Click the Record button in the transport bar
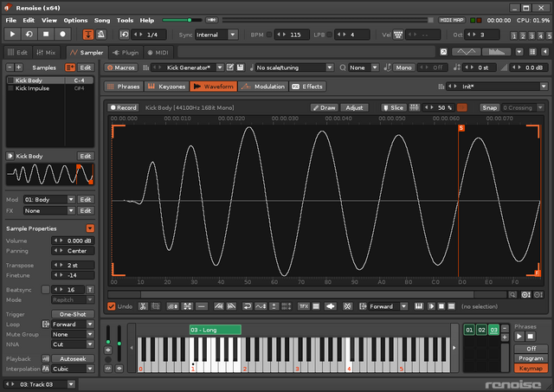This screenshot has width=554, height=392. point(63,35)
